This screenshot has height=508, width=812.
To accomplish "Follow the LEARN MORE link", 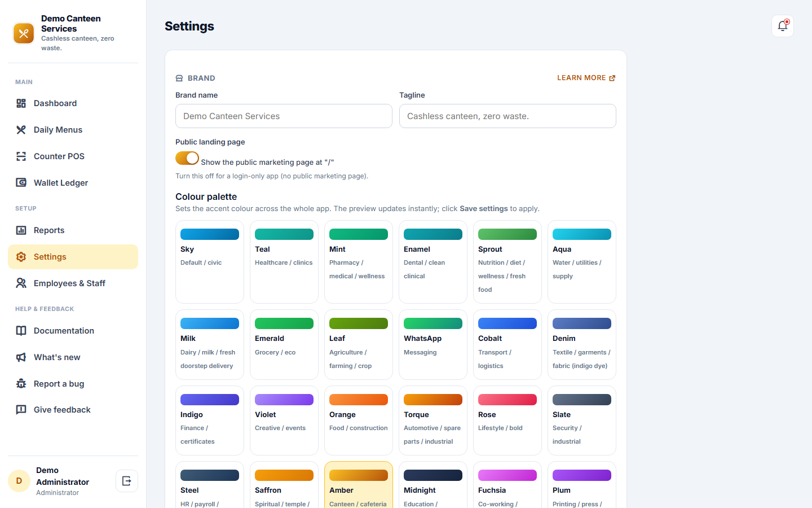I will click(586, 78).
